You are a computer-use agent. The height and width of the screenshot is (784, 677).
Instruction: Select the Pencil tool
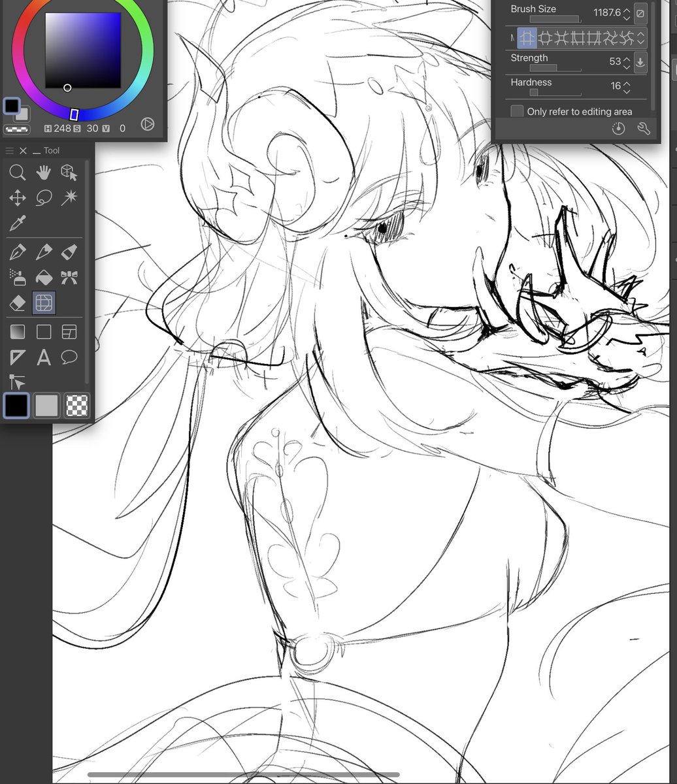click(x=44, y=252)
